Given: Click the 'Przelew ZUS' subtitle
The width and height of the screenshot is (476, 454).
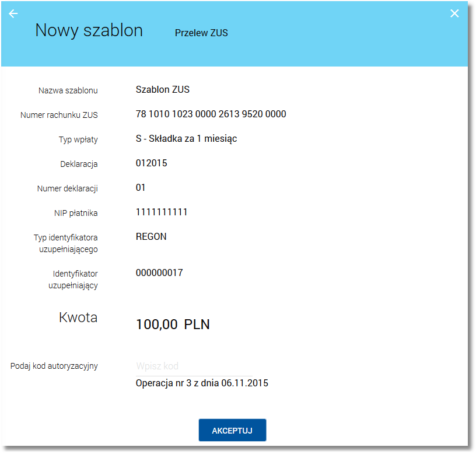Looking at the screenshot, I should pos(201,33).
